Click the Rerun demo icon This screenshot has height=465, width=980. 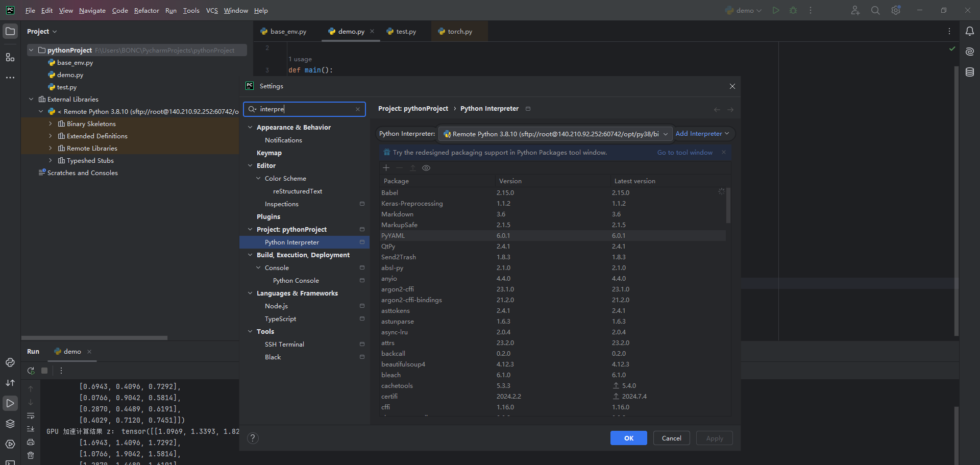(31, 371)
